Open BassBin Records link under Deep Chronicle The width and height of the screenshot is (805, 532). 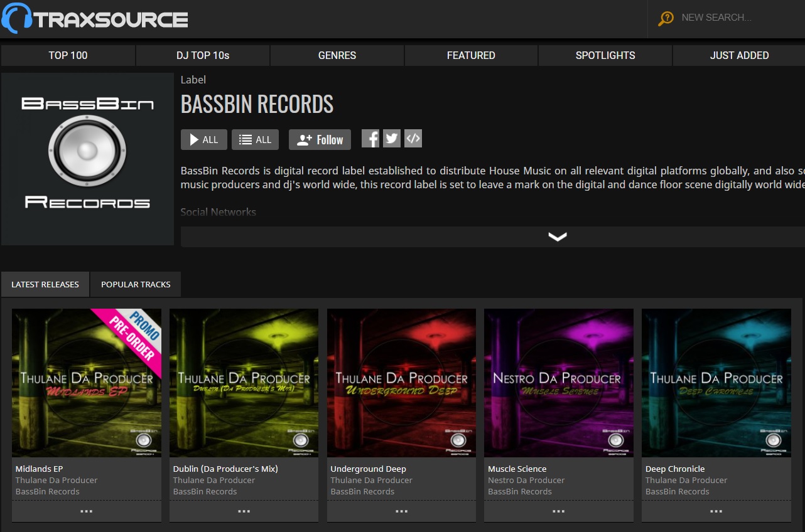coord(678,491)
